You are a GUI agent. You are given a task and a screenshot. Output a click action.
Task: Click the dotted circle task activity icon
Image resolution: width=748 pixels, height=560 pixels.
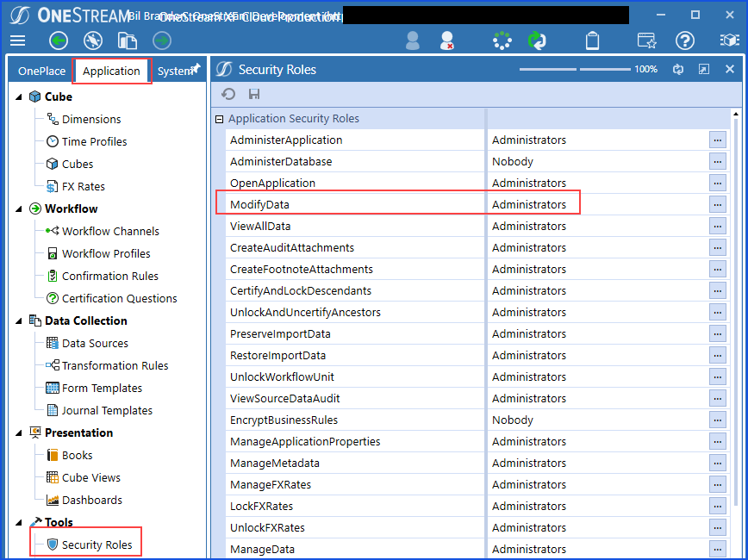(502, 40)
